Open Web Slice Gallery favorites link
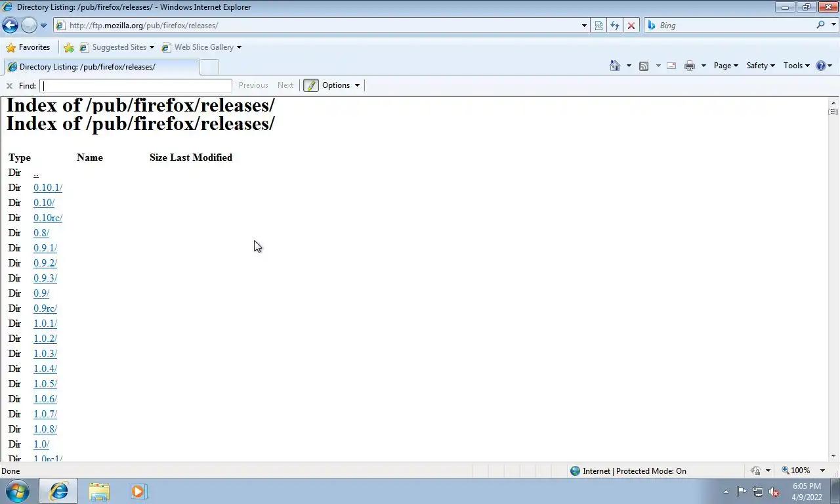 pos(201,47)
